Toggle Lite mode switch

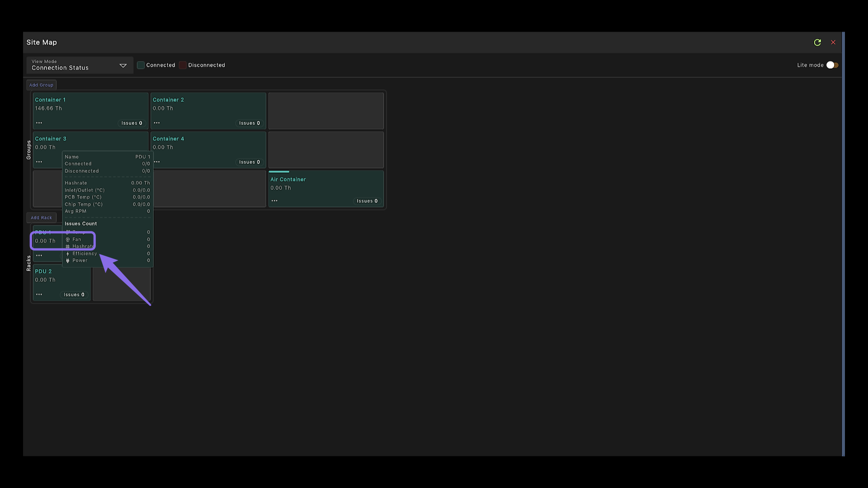tap(832, 65)
